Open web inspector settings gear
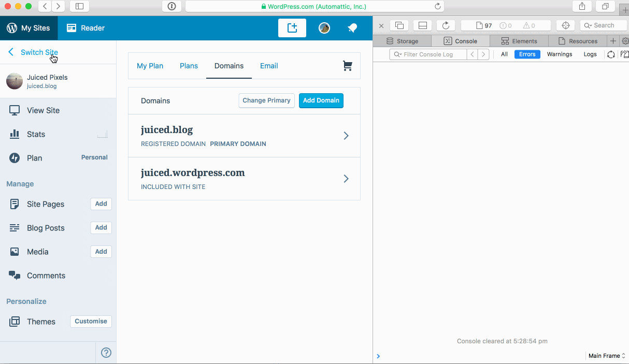 625,41
